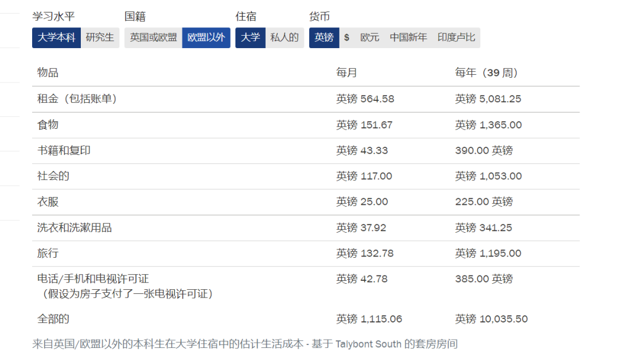Switch accommodation to 私人的
Screen dimensions: 642x364
(285, 37)
